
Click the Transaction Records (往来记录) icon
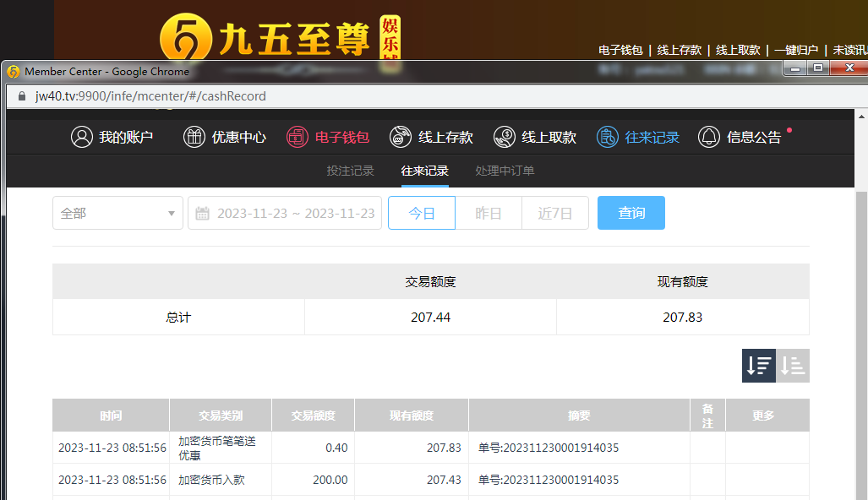(x=608, y=137)
